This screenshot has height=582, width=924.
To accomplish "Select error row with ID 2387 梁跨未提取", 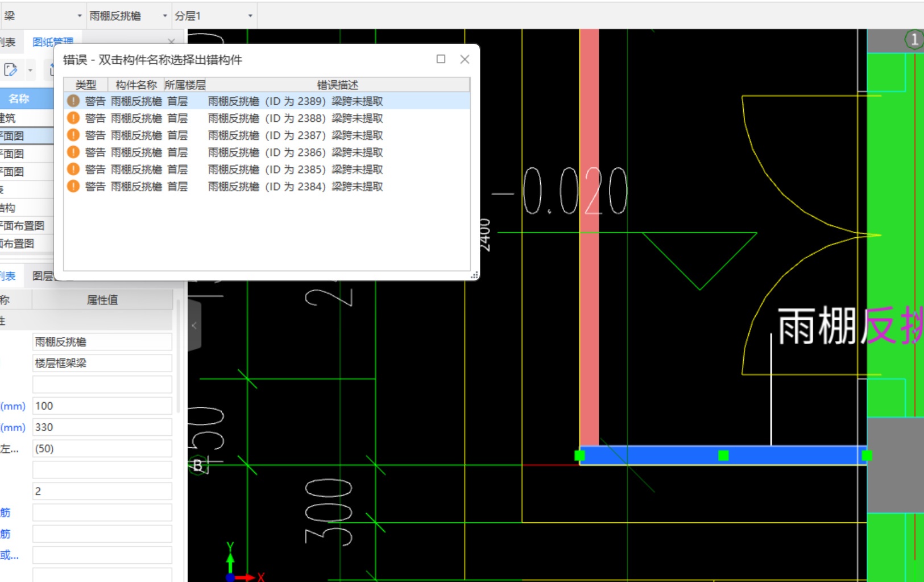I will (267, 135).
